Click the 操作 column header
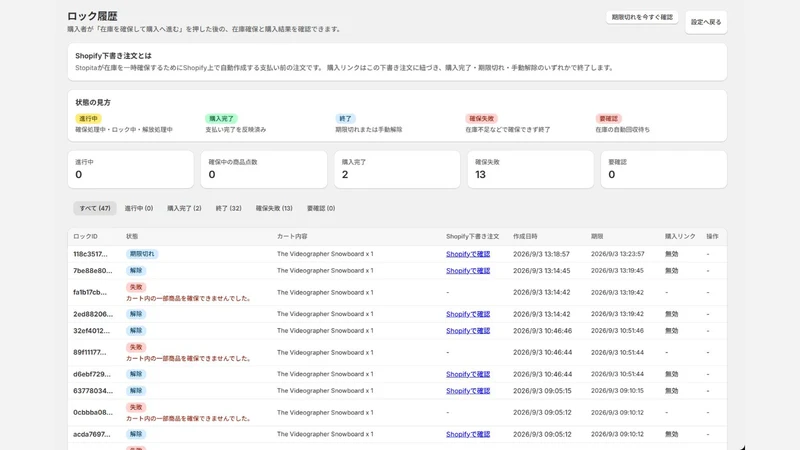800x450 pixels. click(712, 237)
